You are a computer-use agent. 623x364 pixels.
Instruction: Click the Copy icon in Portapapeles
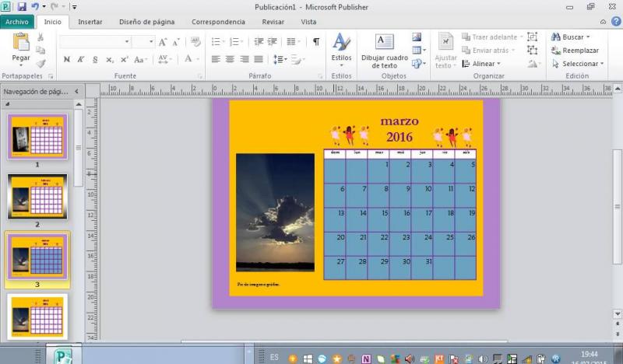pyautogui.click(x=40, y=50)
